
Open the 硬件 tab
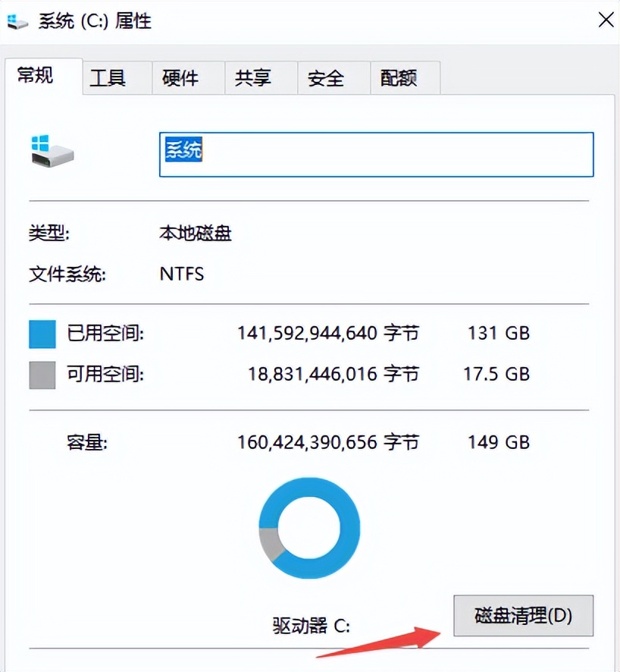click(x=189, y=78)
